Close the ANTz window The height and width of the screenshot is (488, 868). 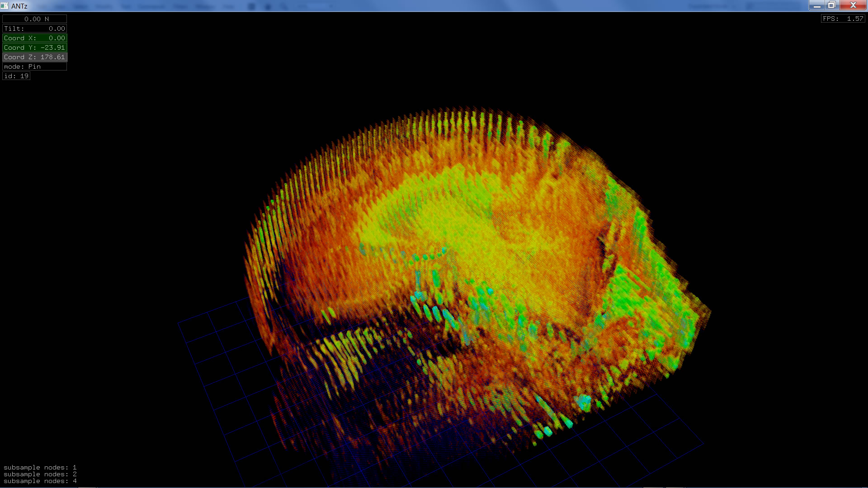click(x=853, y=5)
